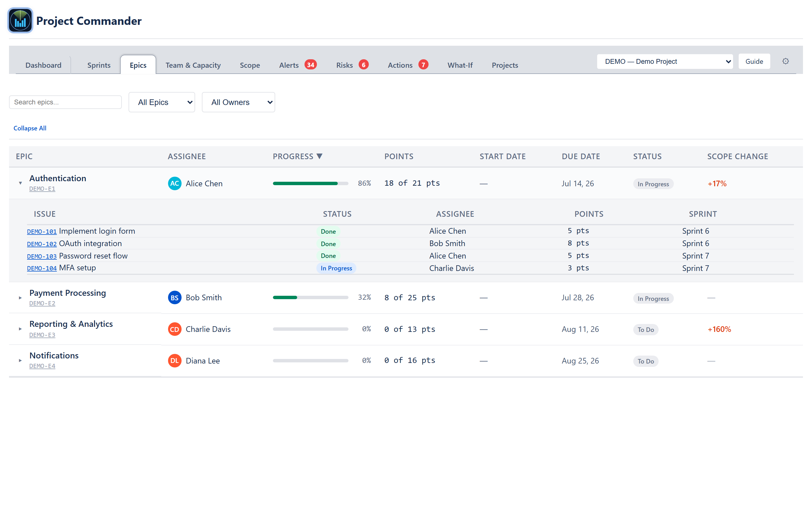Click MFA setup's In Progress badge
This screenshot has width=812, height=508.
[x=336, y=268]
